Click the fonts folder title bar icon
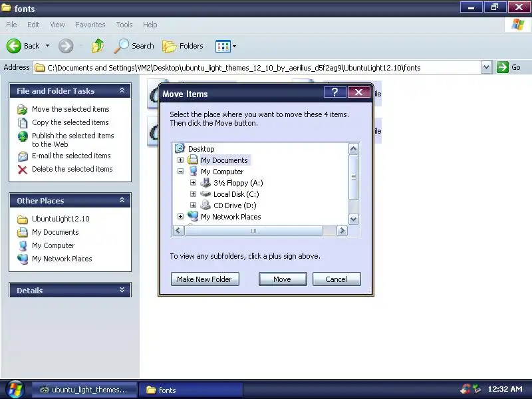532x399 pixels. [x=6, y=7]
